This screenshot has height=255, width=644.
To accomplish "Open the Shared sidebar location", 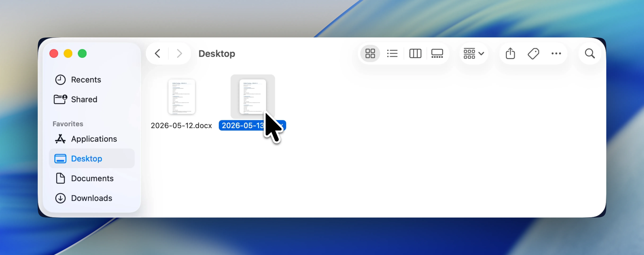I will tap(92, 99).
